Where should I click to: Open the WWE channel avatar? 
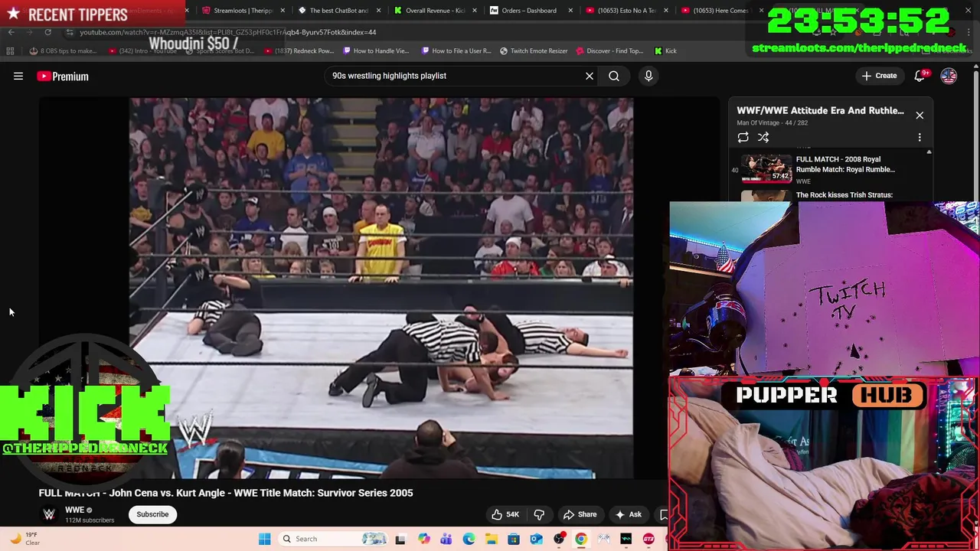coord(49,514)
